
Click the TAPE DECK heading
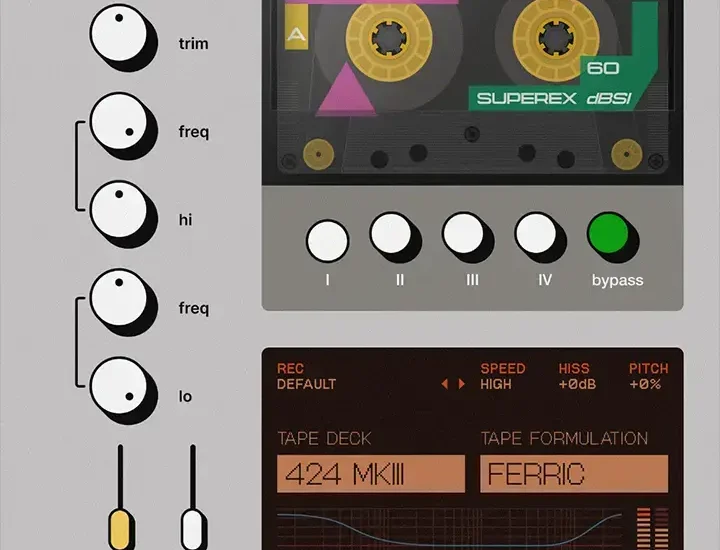(x=324, y=438)
